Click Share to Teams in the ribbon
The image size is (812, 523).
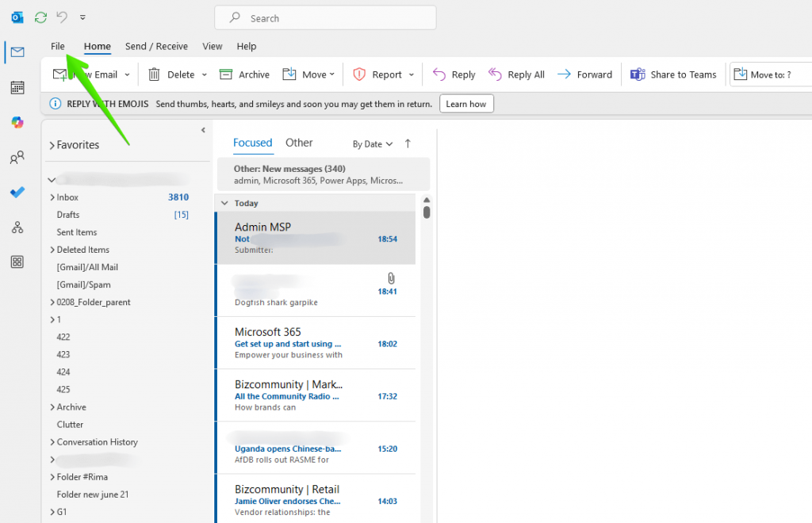pos(673,74)
